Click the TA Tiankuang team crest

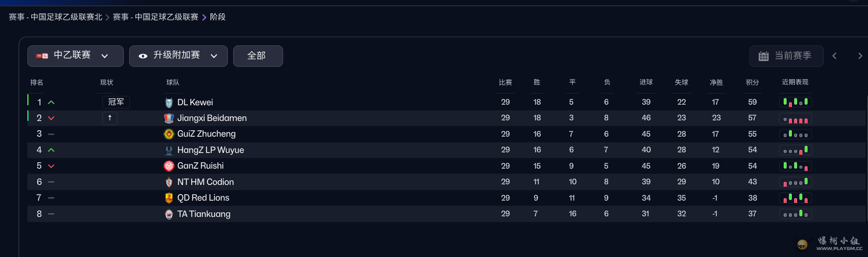[x=169, y=214]
